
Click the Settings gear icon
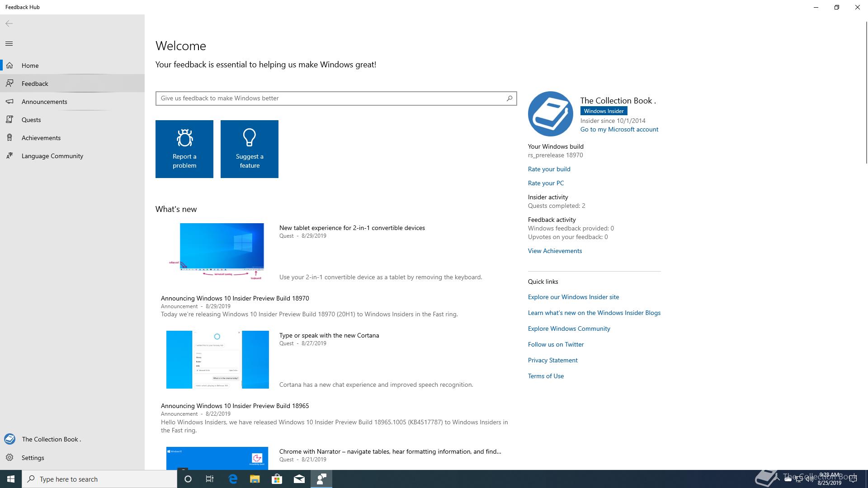click(x=9, y=458)
